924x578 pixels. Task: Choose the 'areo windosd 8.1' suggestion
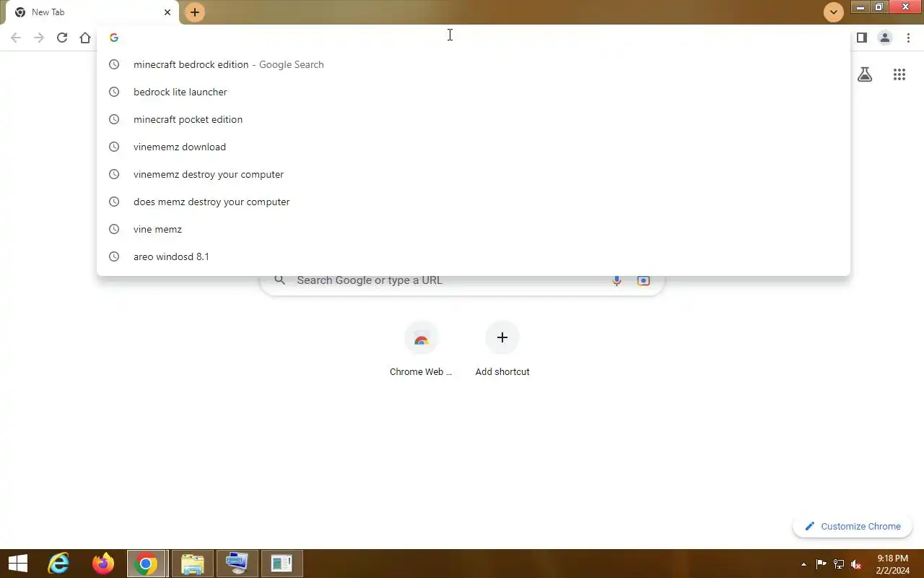(x=474, y=256)
